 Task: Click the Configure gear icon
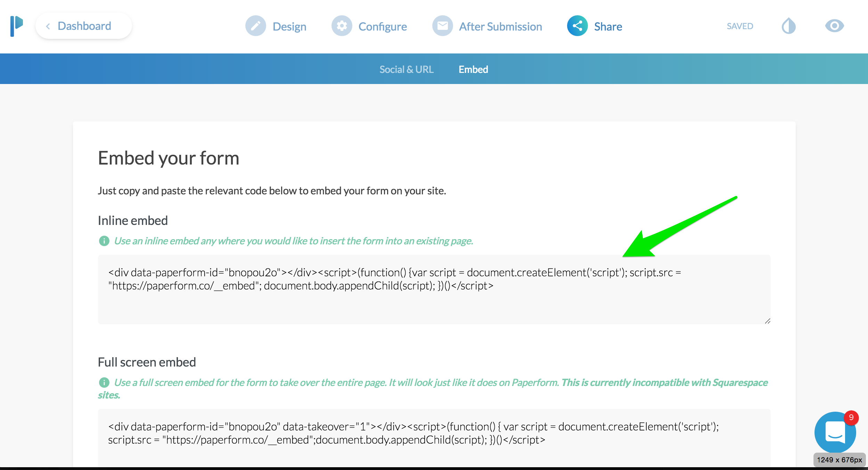pos(342,26)
